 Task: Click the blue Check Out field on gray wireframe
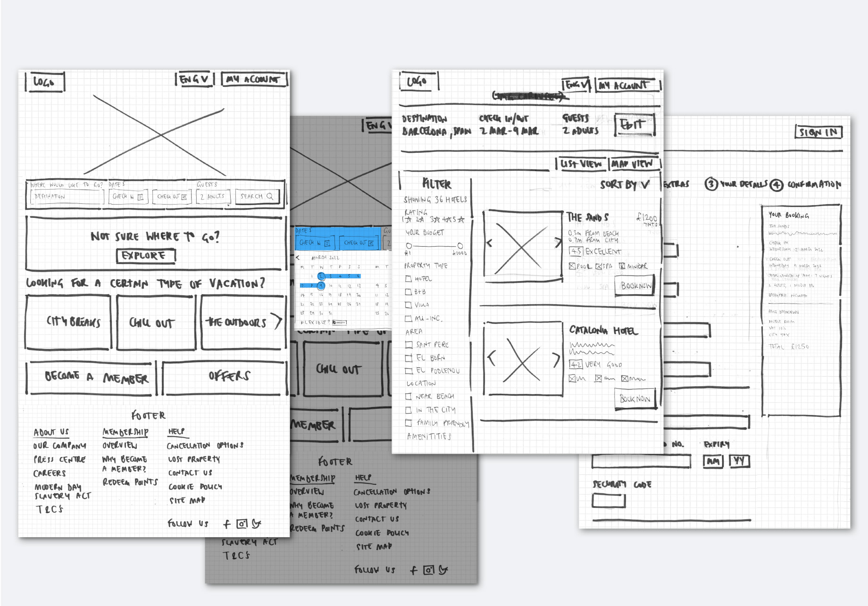pyautogui.click(x=359, y=243)
